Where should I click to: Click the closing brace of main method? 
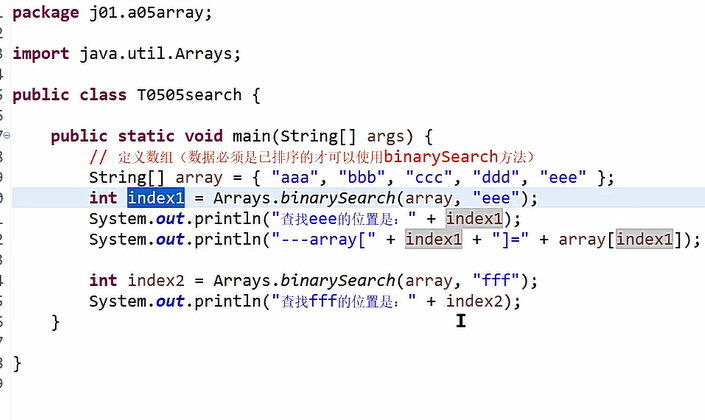tap(55, 322)
